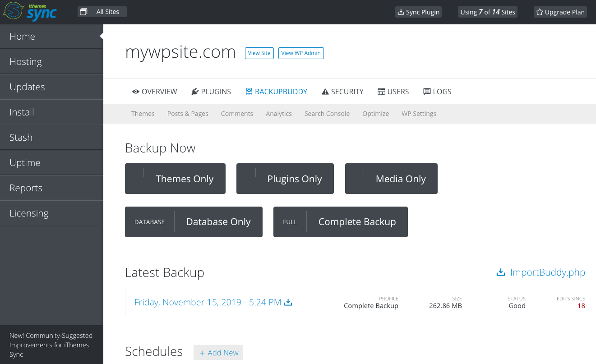
Task: Click the download icon beside ImportBuddy.php
Action: pyautogui.click(x=500, y=272)
